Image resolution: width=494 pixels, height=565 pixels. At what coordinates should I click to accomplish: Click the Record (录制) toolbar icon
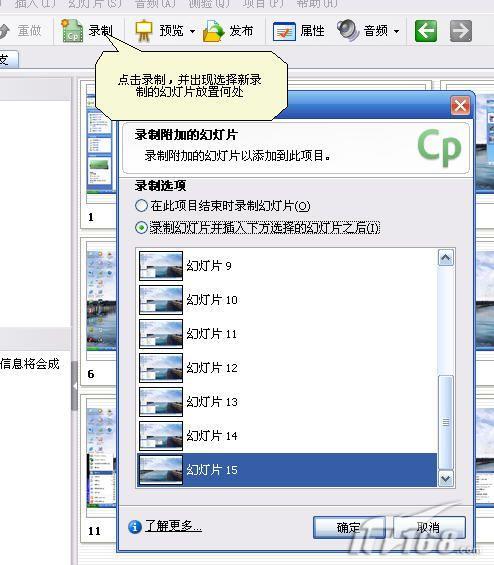72,31
